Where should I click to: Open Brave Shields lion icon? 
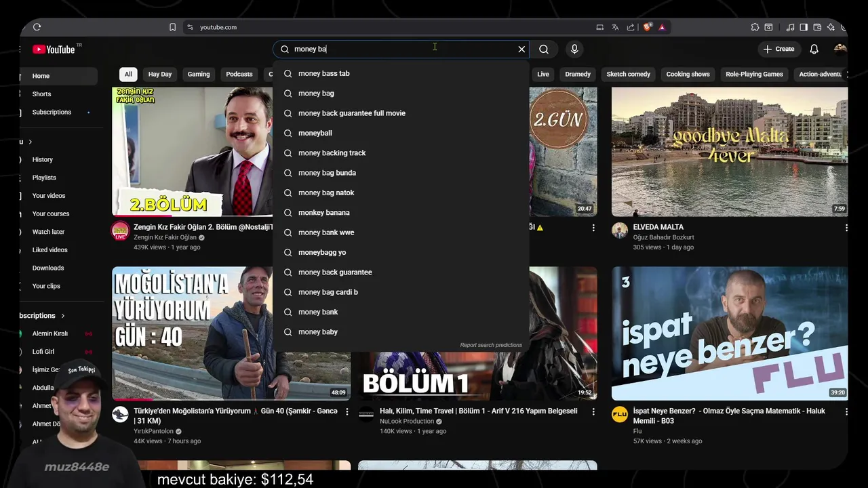click(x=648, y=27)
